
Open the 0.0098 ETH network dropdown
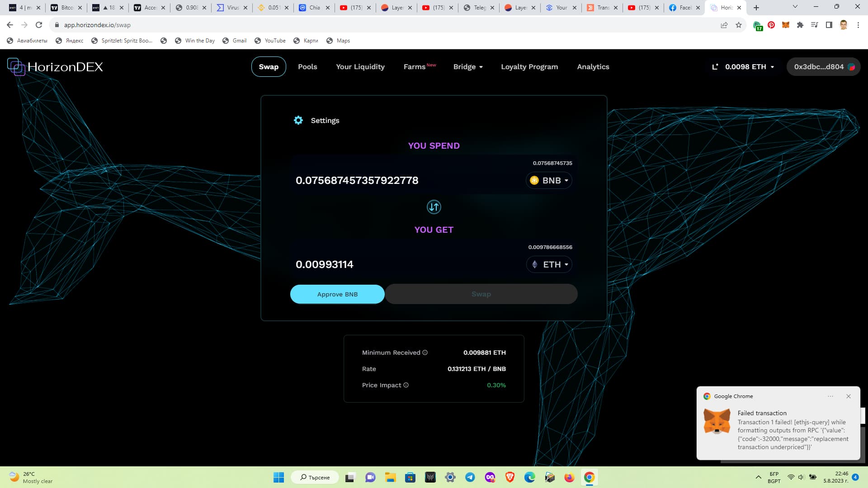743,67
